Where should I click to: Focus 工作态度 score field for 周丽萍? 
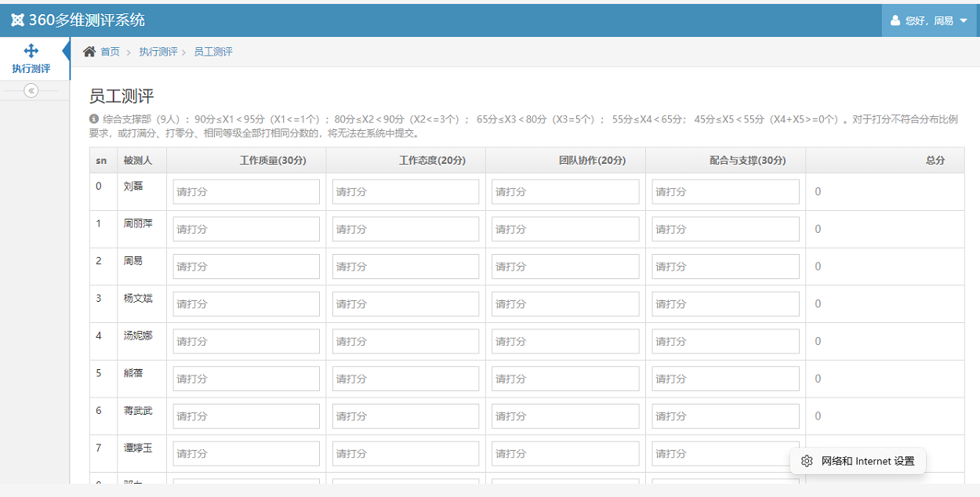(x=405, y=229)
